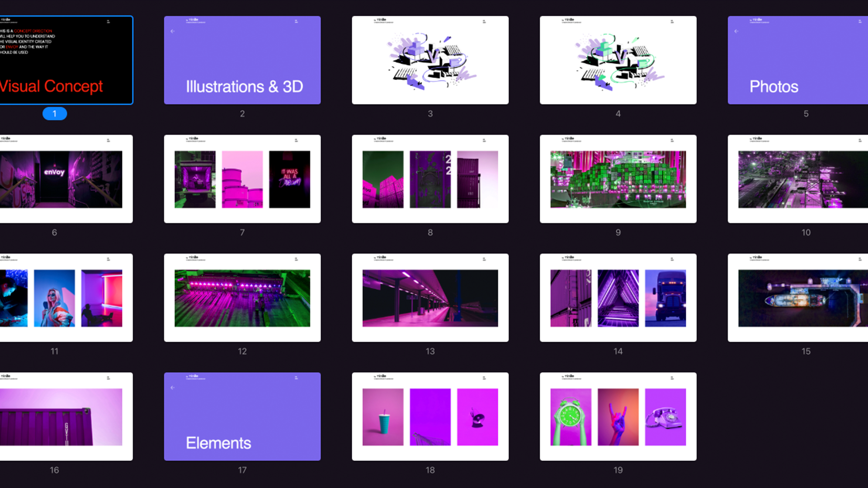Select the Illustrations & 3D section slide

[x=242, y=60]
